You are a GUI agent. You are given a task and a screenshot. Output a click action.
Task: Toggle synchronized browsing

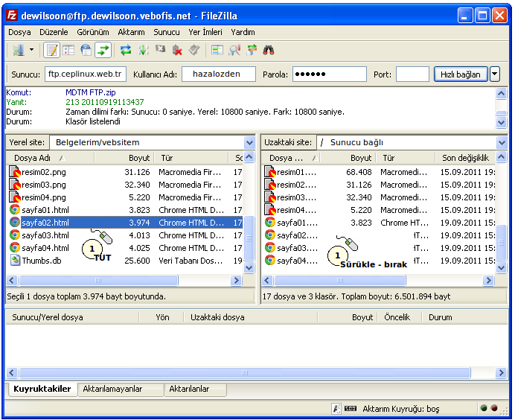coord(252,51)
